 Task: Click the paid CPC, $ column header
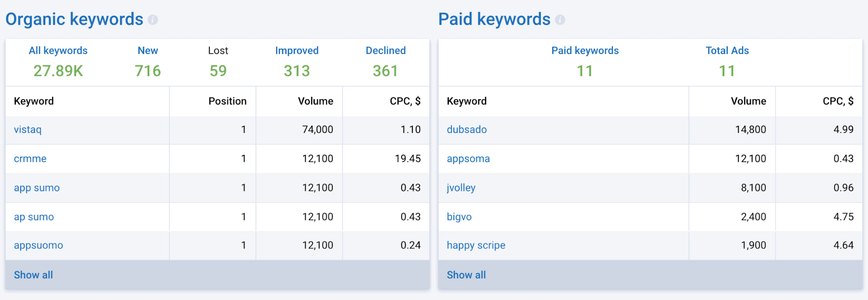pos(838,101)
